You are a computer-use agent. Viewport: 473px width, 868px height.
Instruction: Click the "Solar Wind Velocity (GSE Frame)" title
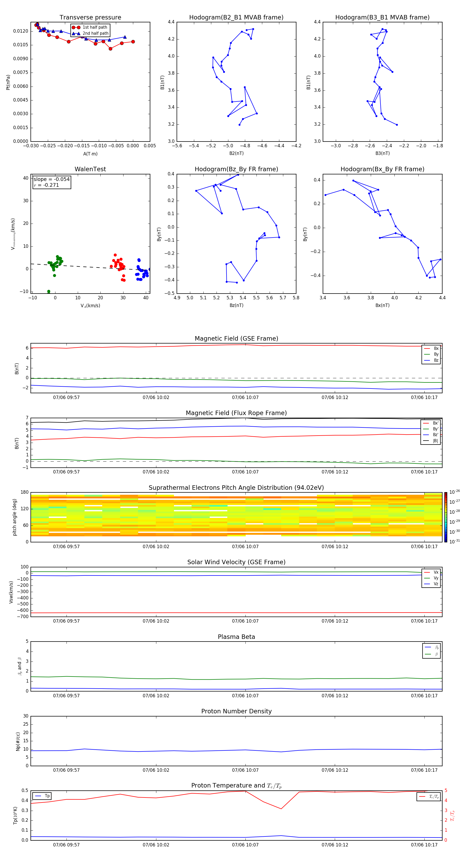[236, 562]
